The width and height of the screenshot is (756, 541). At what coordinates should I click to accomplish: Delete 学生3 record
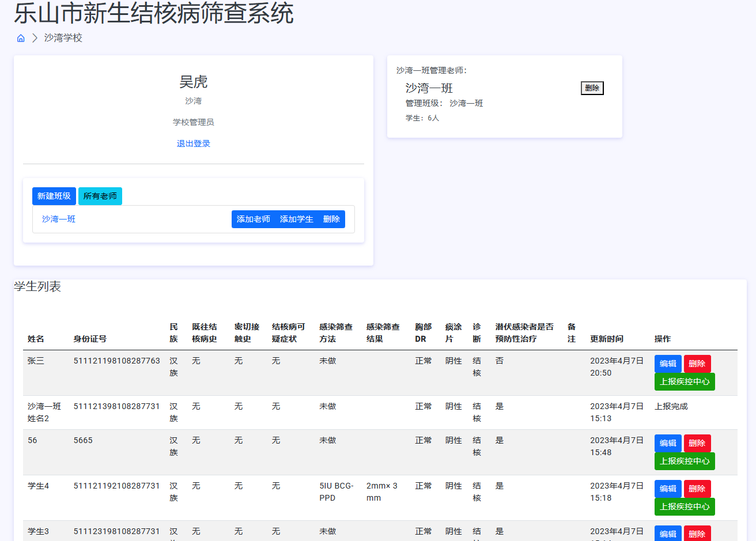(x=697, y=534)
